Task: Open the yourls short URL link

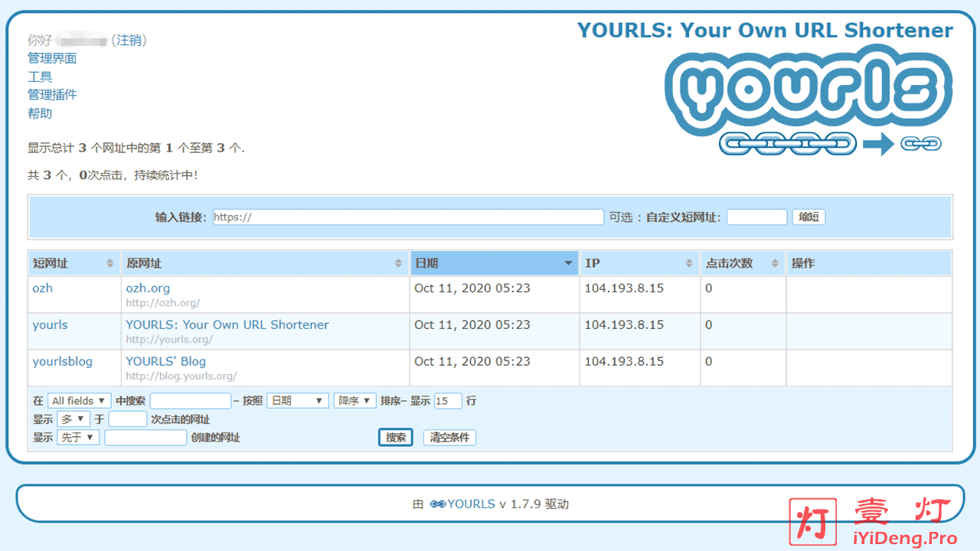Action: click(50, 325)
